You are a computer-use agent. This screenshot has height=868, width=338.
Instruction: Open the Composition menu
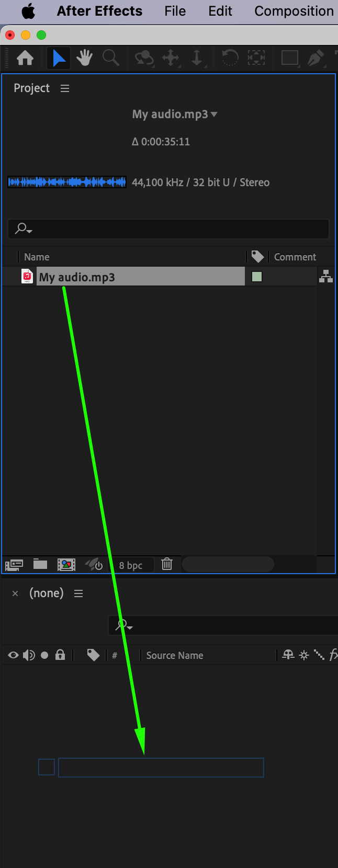click(294, 11)
